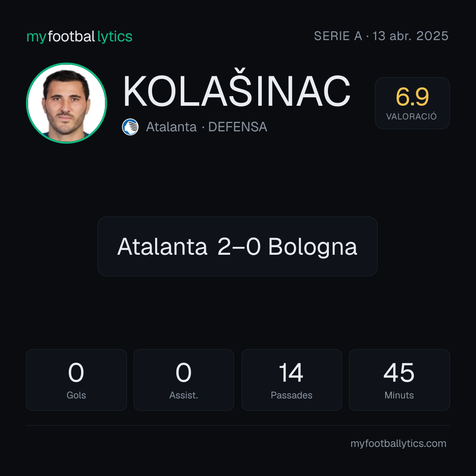476x476 pixels.
Task: Click the DEFENSA position label
Action: [238, 127]
